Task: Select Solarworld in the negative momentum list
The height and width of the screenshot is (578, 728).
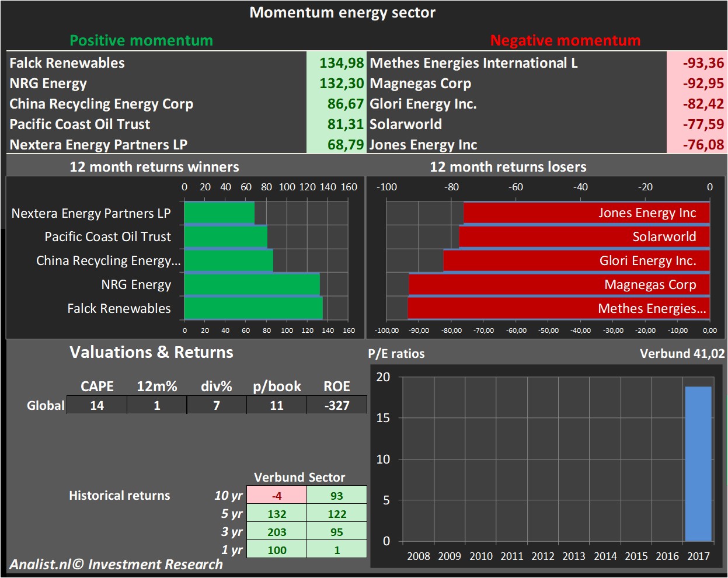Action: pyautogui.click(x=406, y=124)
